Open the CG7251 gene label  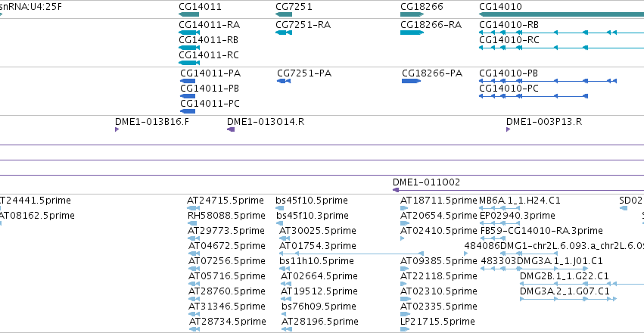(294, 7)
